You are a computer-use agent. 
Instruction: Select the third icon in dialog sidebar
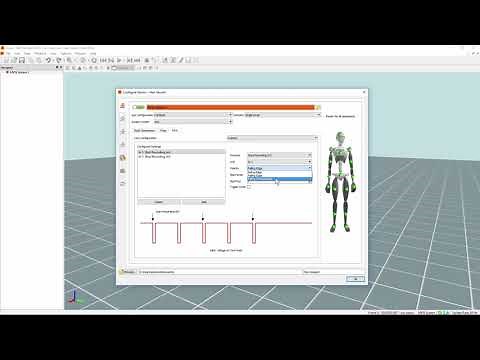pyautogui.click(x=123, y=131)
